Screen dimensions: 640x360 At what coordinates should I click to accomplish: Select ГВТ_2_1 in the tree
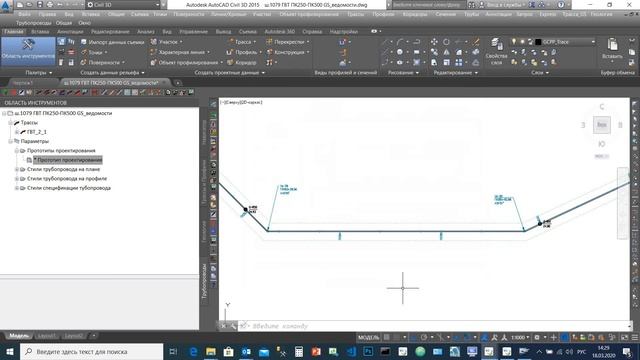pos(36,132)
